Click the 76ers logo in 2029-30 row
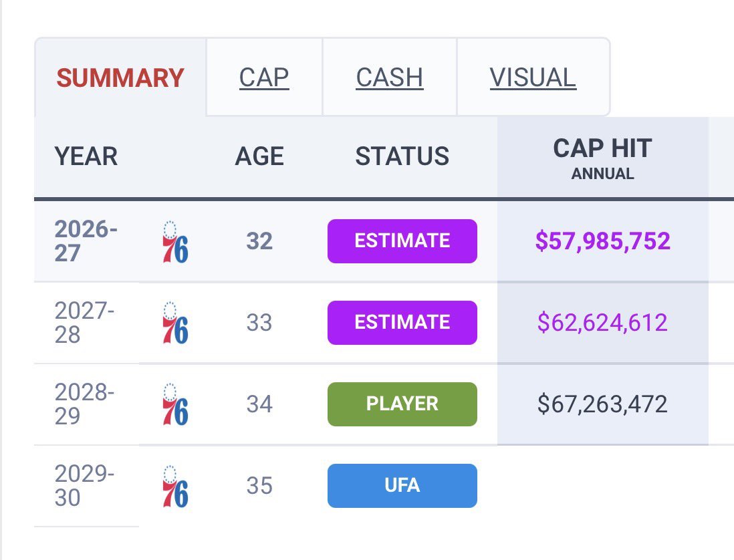 (x=176, y=486)
